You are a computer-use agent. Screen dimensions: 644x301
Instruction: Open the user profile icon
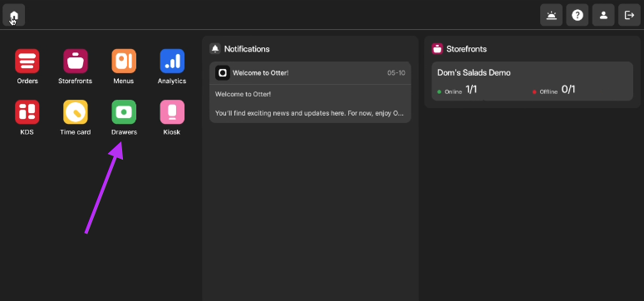click(603, 15)
